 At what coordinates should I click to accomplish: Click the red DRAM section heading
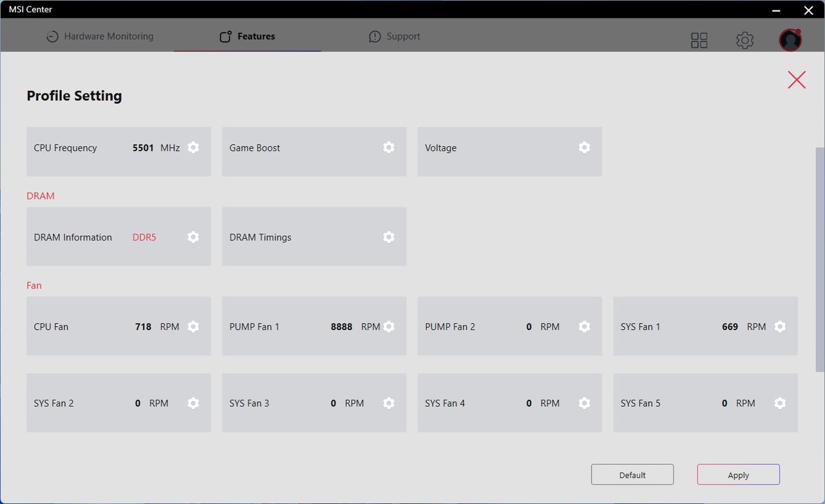point(41,196)
